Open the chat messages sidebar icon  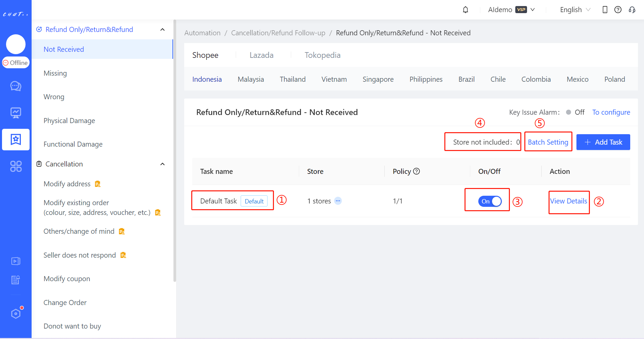click(16, 86)
